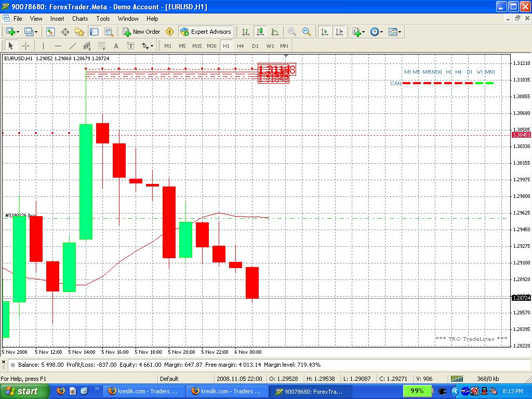Image resolution: width=532 pixels, height=399 pixels.
Task: Toggle the Market Watch window
Action: click(50, 32)
